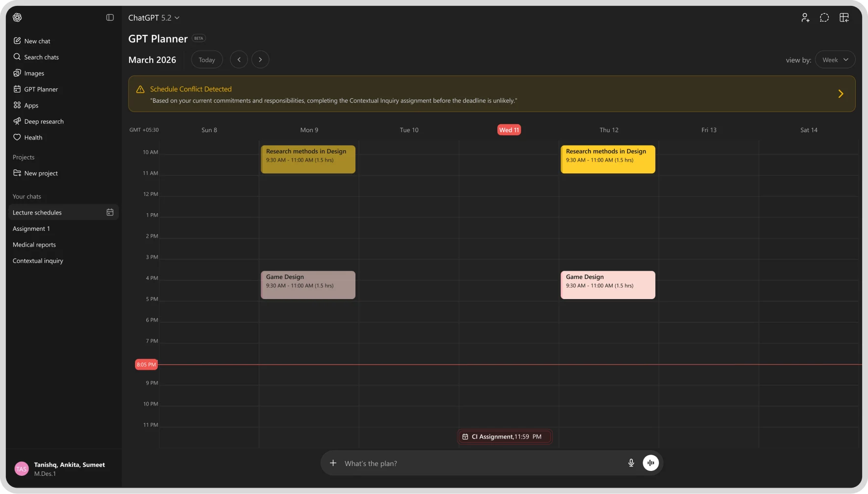Open the Lecture schedules chat
Image resolution: width=868 pixels, height=494 pixels.
[x=63, y=213]
